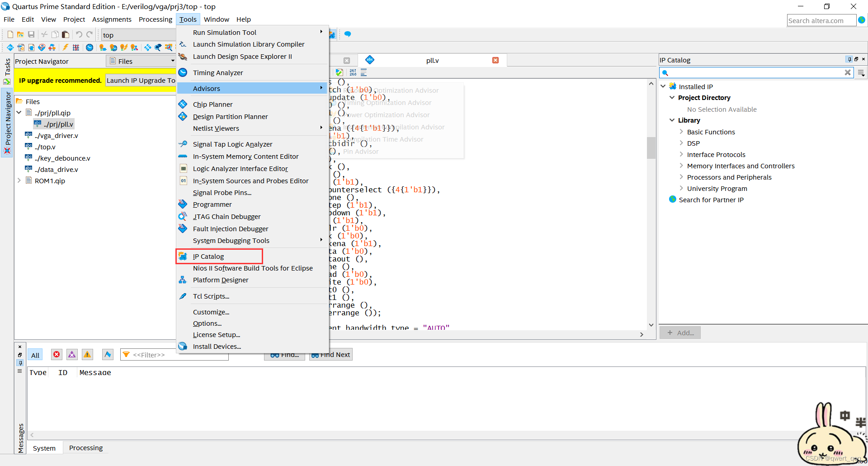The image size is (868, 466).
Task: Collapse the Project Directory node
Action: [672, 97]
